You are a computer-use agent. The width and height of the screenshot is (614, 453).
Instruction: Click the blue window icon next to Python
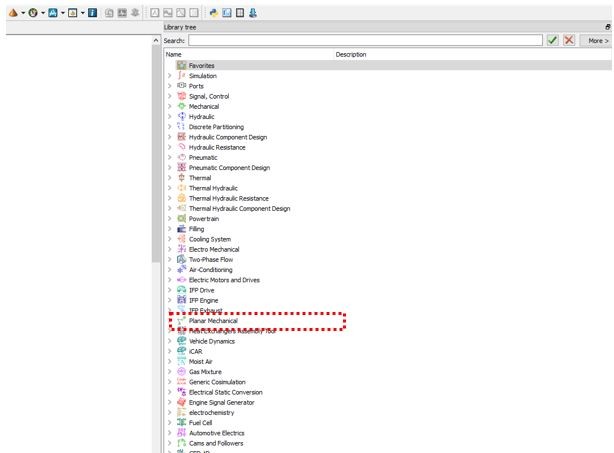227,13
